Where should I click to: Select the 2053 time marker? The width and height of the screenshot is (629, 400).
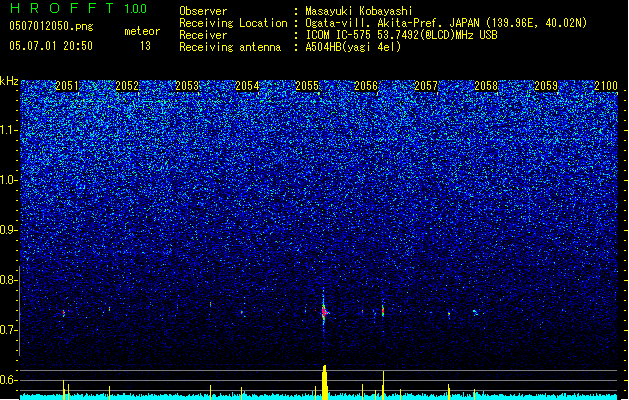tap(187, 86)
